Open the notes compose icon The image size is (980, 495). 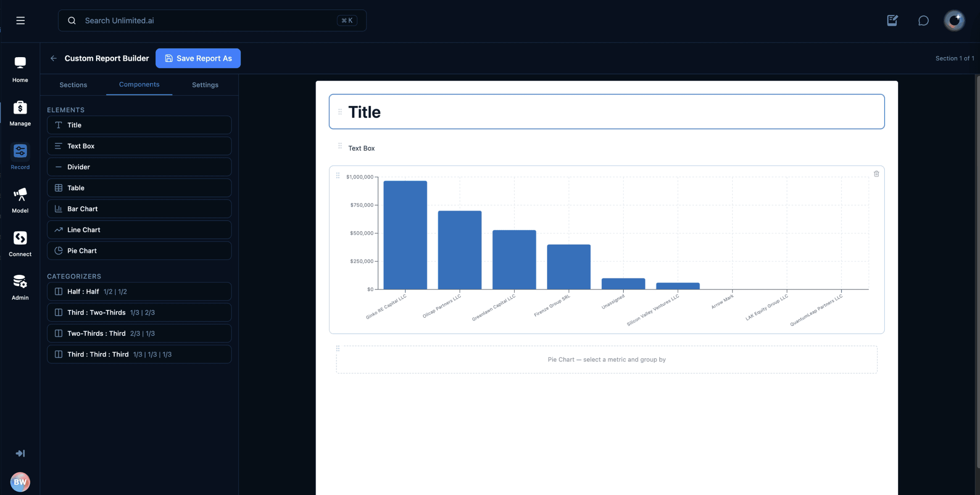point(892,21)
